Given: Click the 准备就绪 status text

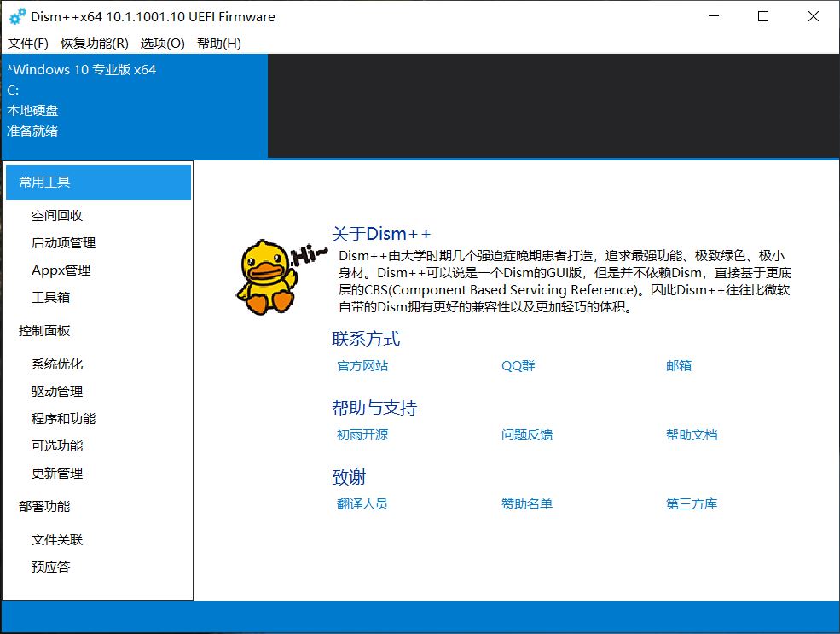Looking at the screenshot, I should [32, 131].
